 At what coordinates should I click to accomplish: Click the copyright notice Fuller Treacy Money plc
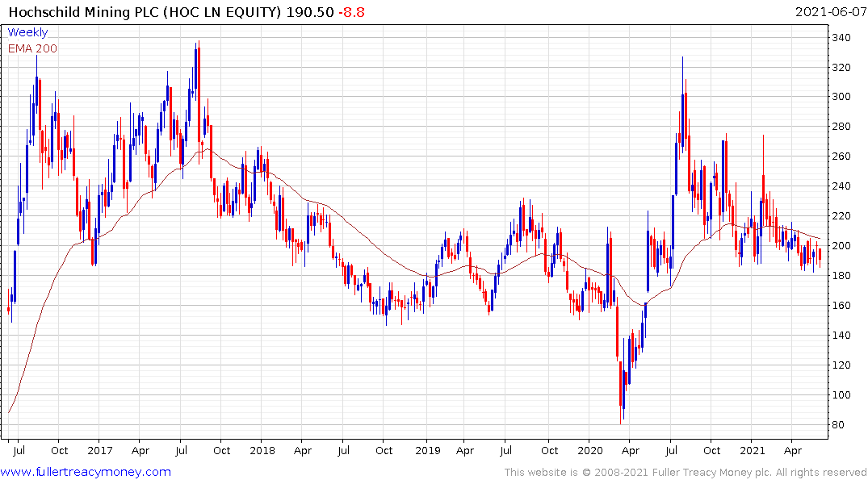click(x=686, y=473)
